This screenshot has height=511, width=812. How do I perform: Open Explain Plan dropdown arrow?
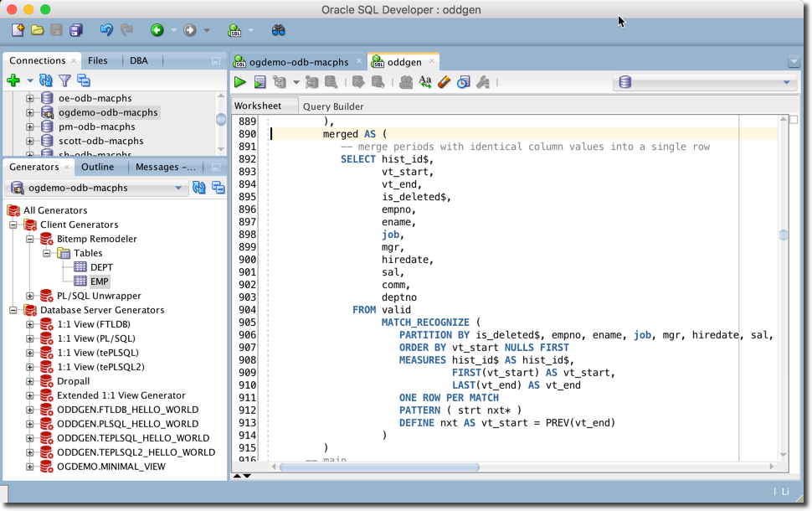[296, 82]
